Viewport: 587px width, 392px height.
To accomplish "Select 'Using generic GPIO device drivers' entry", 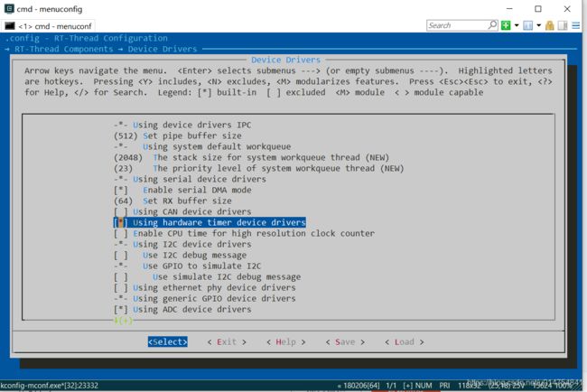I will 205,298.
